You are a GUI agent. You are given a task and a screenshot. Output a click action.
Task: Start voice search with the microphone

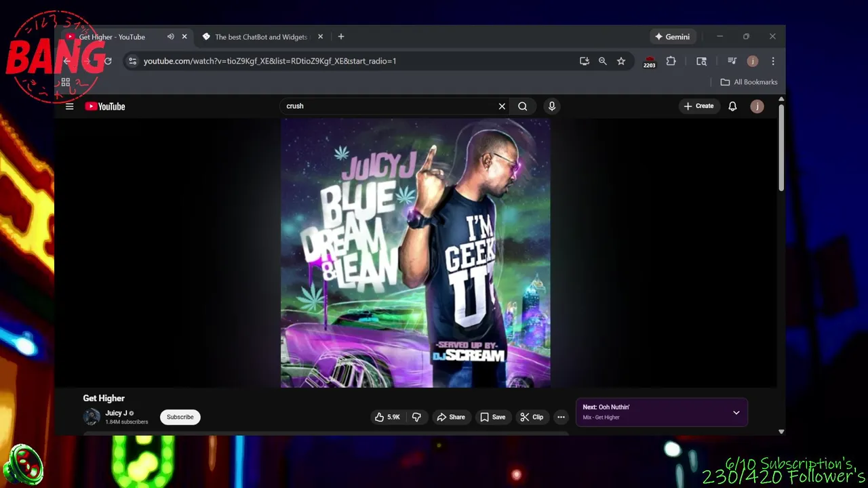point(552,106)
